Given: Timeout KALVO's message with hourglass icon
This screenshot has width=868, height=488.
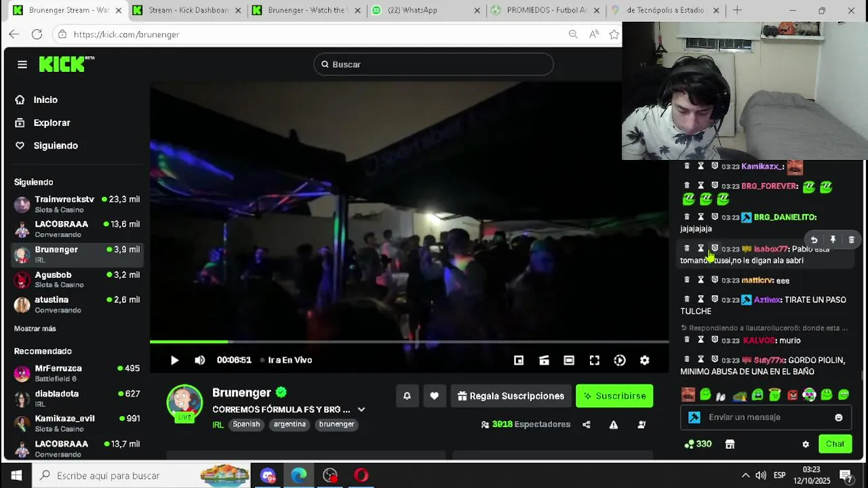Looking at the screenshot, I should pos(701,340).
